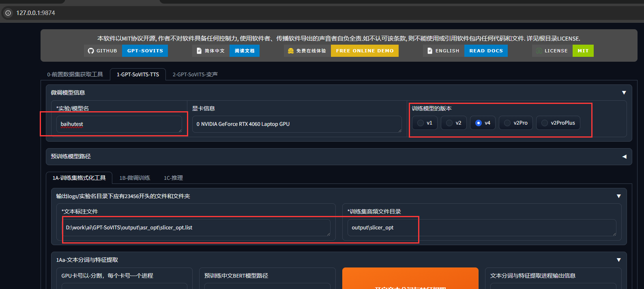Click resize handle of 实验/模型名 textbox
Viewport: 644px width, 289px height.
(180, 130)
